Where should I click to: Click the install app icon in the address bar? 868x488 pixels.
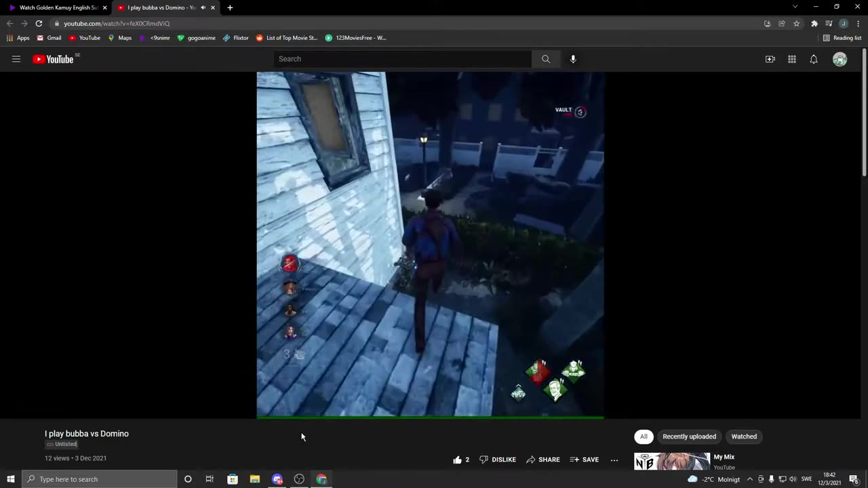point(767,23)
